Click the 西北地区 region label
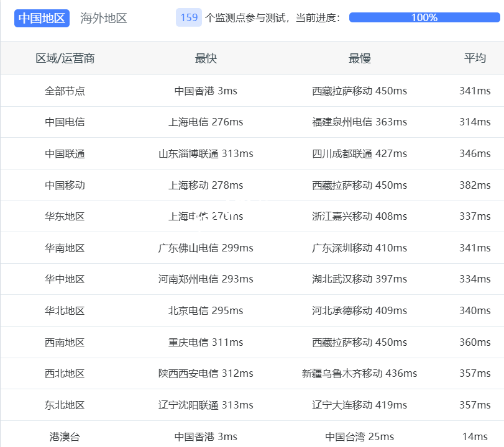Screen dimensions: 504x447 pyautogui.click(x=65, y=373)
